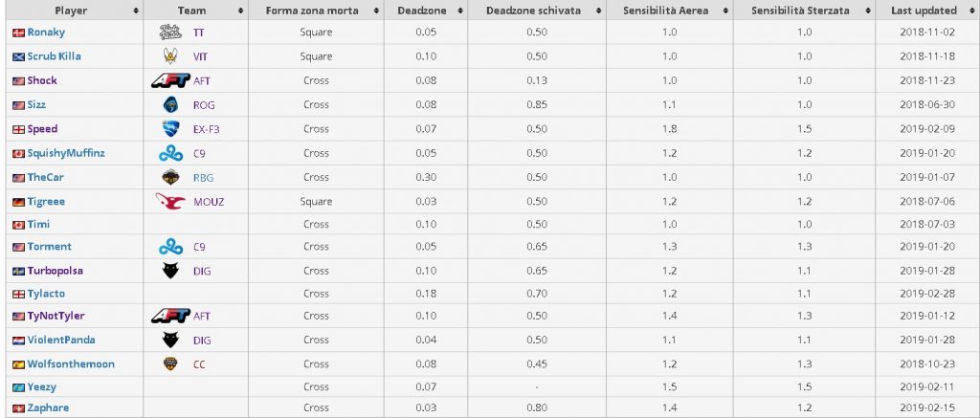Sort table by Player column arrow
980x418 pixels.
(x=136, y=11)
